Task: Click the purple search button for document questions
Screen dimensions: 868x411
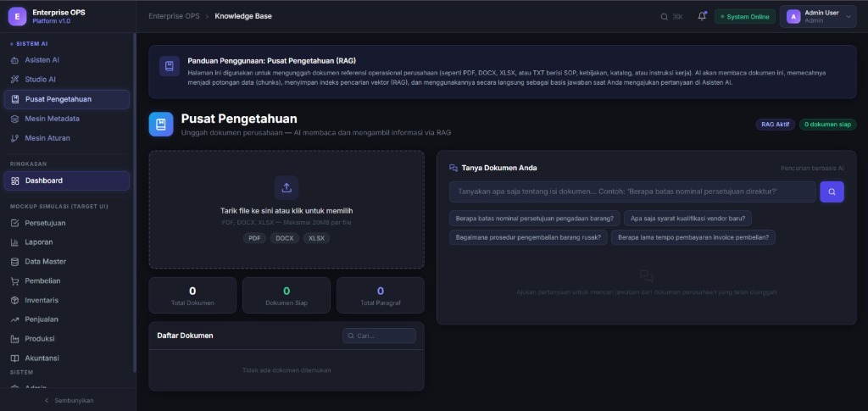Action: [x=832, y=192]
